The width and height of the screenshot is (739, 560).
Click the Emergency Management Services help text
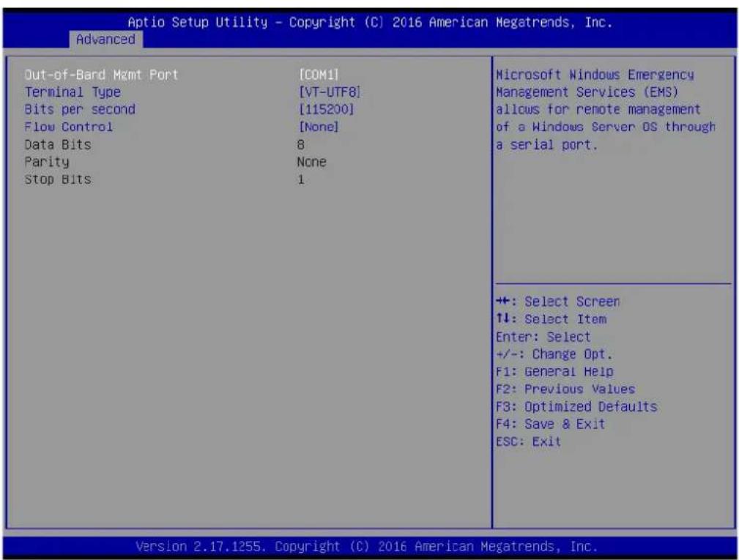click(x=606, y=110)
